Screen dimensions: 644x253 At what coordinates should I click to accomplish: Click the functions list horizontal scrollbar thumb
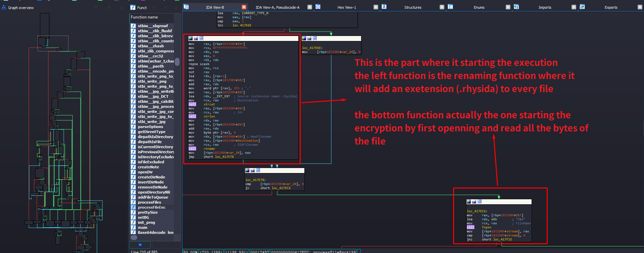tap(134, 238)
